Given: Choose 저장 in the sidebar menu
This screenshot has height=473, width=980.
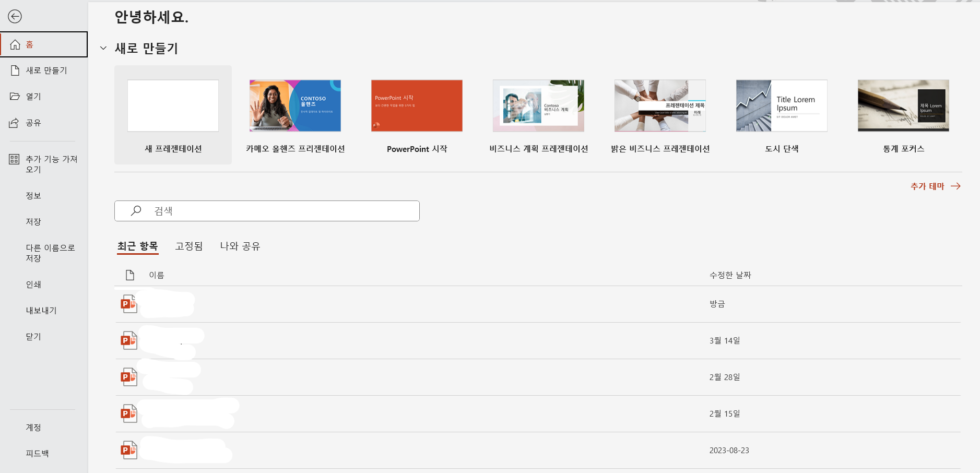Looking at the screenshot, I should click(x=33, y=222).
